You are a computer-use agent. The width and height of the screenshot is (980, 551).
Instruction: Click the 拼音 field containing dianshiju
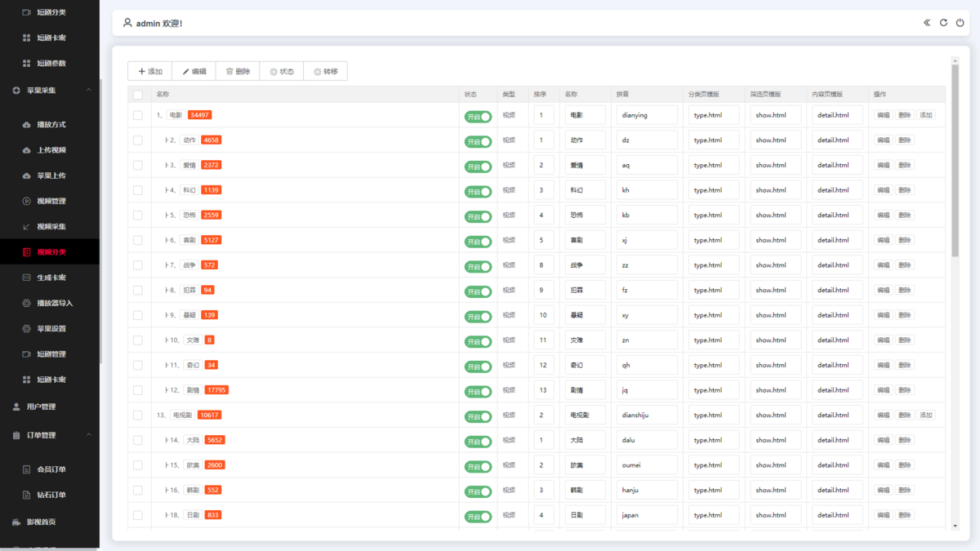(647, 415)
